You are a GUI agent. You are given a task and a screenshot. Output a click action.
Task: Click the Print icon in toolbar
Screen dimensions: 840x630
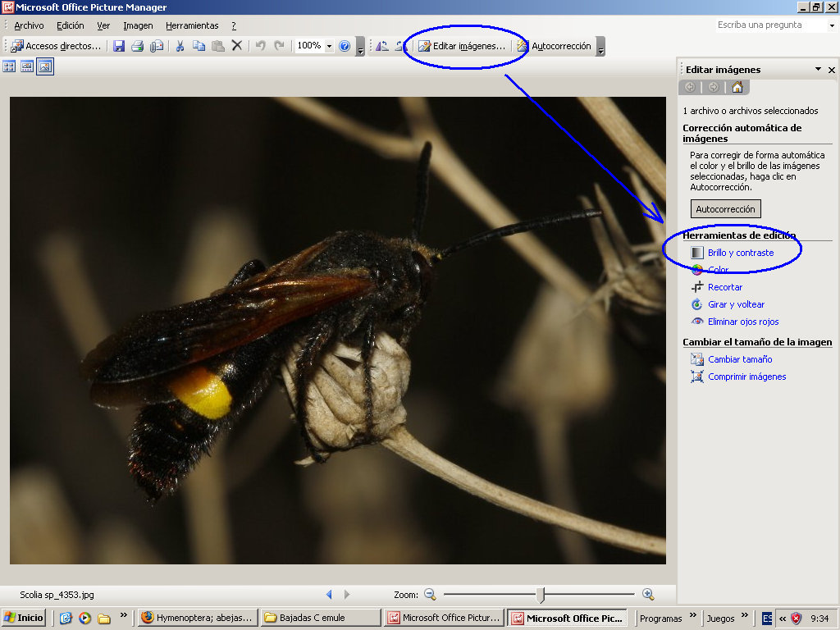[138, 46]
